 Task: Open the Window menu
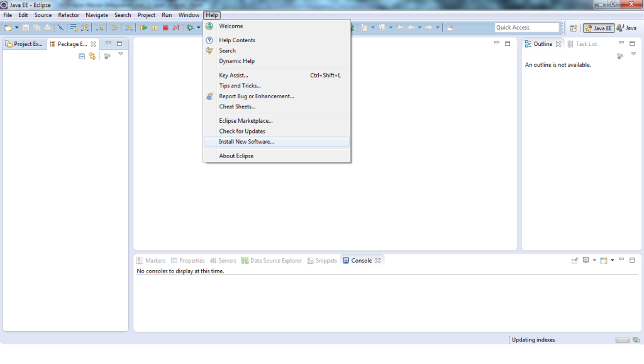point(189,15)
